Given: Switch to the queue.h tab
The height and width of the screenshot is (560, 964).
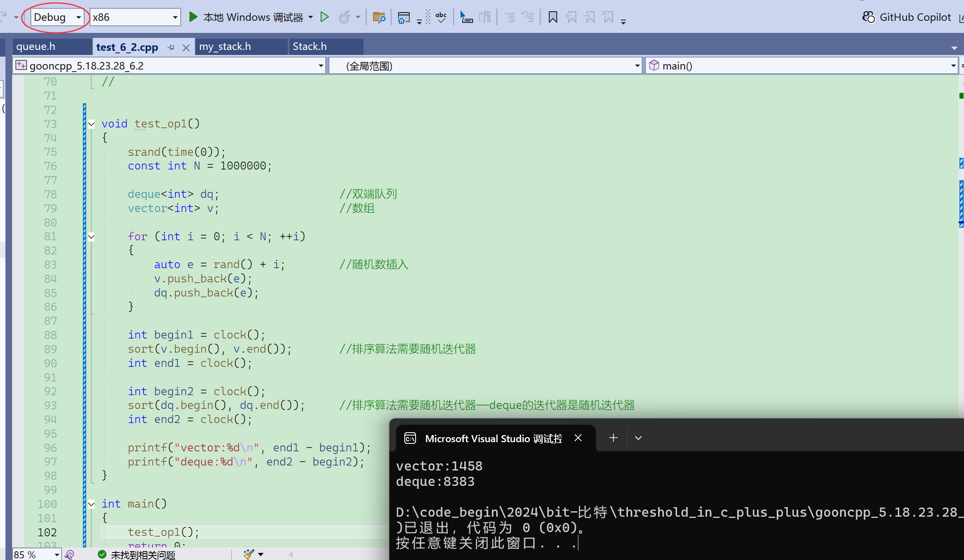Looking at the screenshot, I should 36,47.
